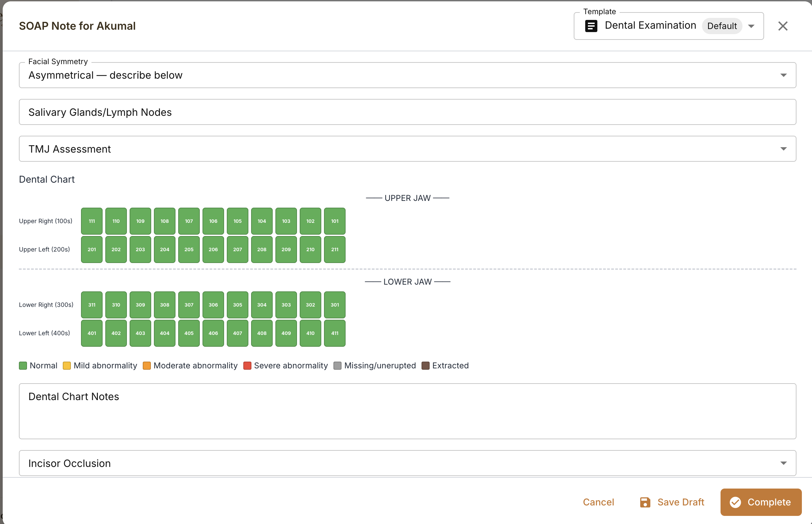Click tooth 305 tile

(238, 305)
